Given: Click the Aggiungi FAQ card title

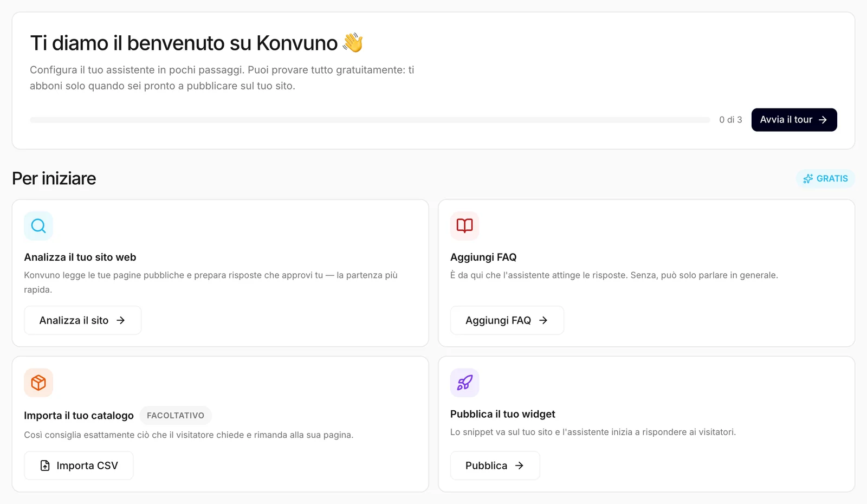Looking at the screenshot, I should coord(483,257).
